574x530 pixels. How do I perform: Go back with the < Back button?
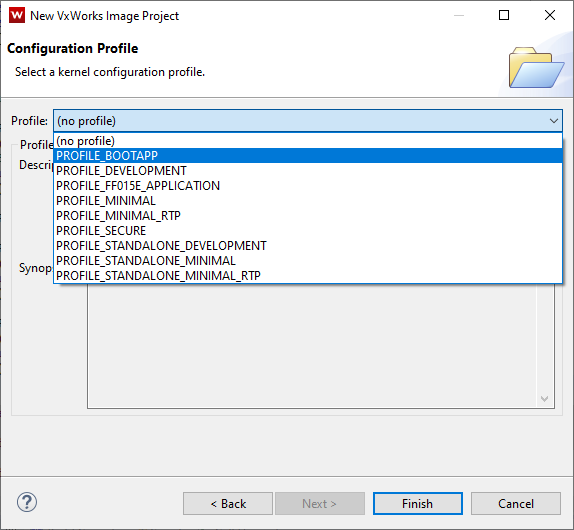tap(228, 504)
